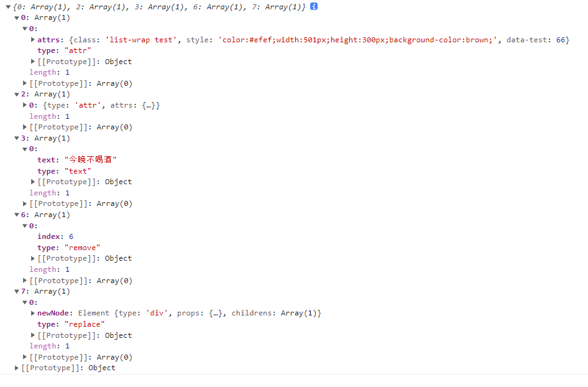This screenshot has width=588, height=387.
Task: Expand the attrs object with class 'list-wrap test'
Action: [x=33, y=40]
